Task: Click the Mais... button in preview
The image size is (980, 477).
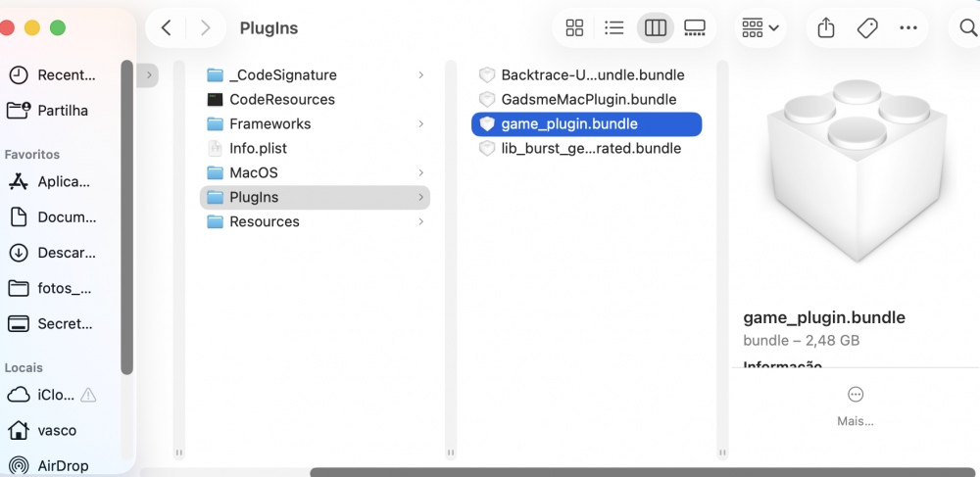Action: click(x=855, y=406)
